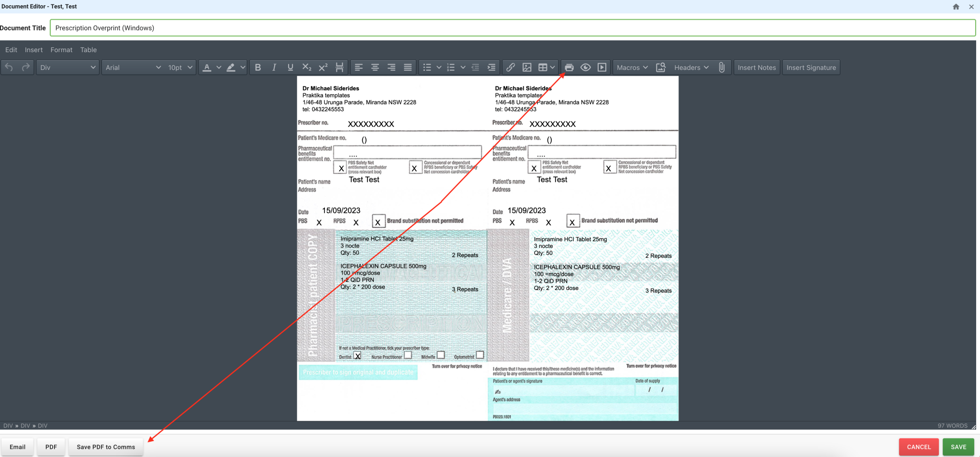Click the Preview eye icon

pos(585,67)
